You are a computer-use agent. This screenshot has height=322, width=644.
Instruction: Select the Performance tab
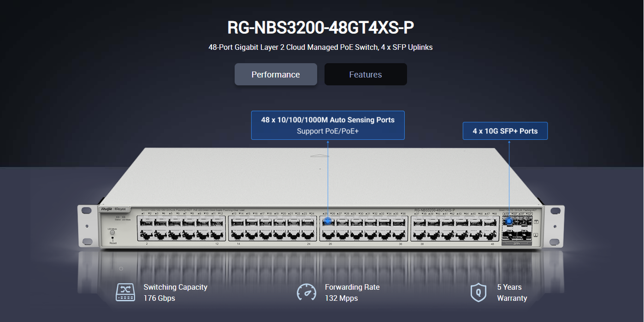coord(276,74)
